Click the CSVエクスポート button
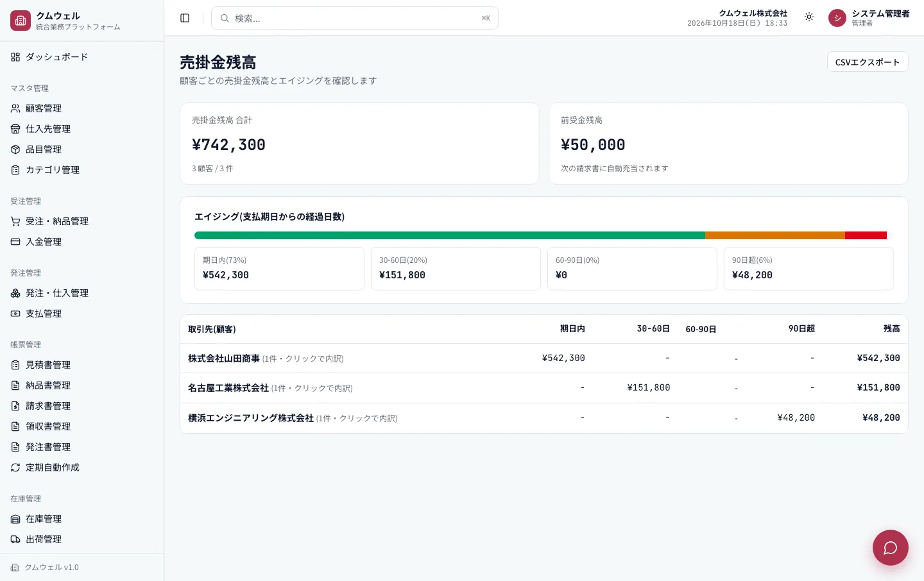 868,62
